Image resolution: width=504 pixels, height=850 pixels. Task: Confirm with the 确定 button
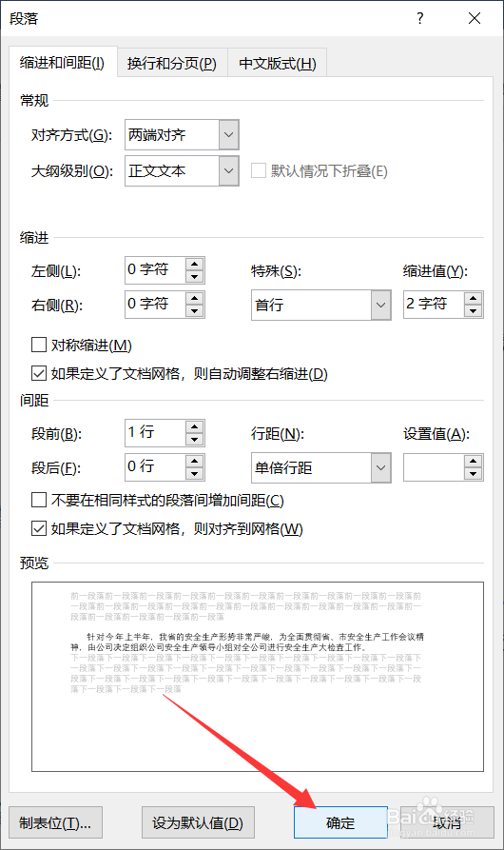coord(340,823)
